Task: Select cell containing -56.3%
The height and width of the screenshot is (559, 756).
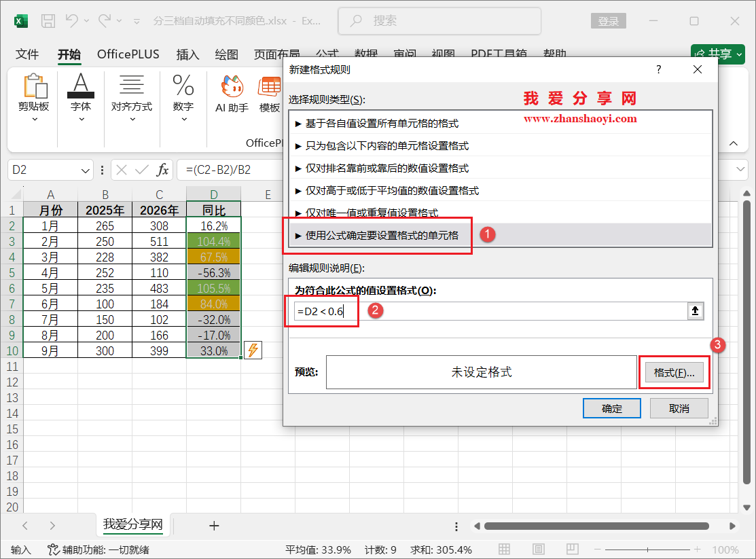Action: pos(213,273)
